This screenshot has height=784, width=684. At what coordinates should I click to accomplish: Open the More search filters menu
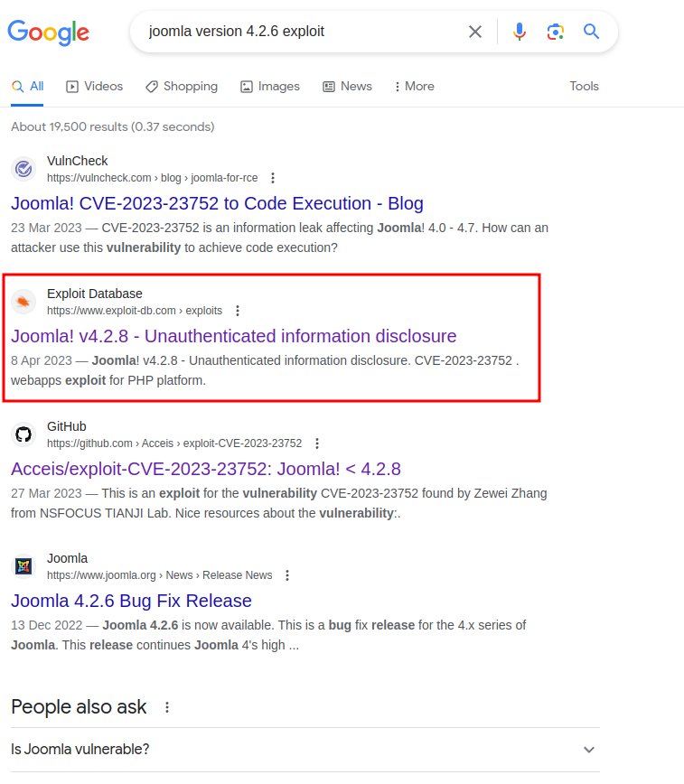click(x=414, y=87)
